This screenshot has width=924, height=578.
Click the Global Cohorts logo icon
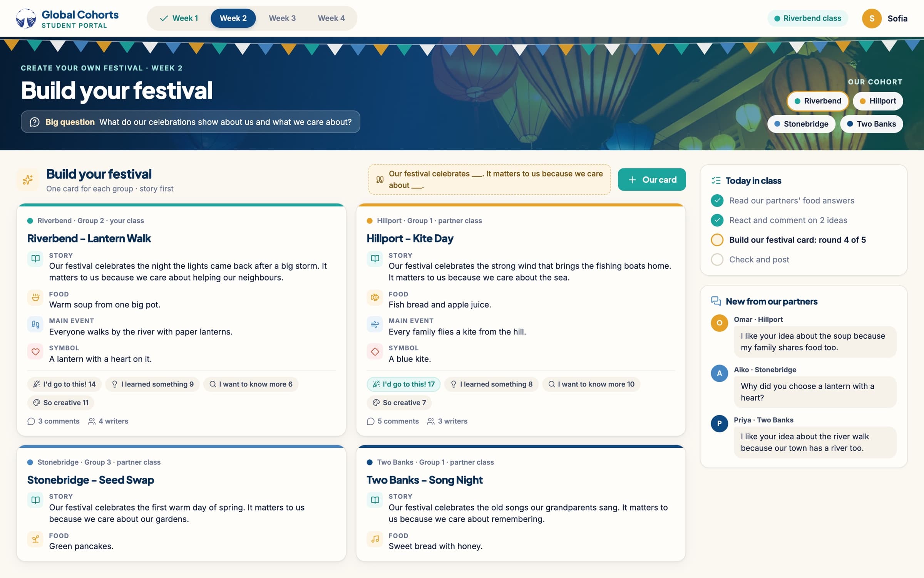(26, 18)
